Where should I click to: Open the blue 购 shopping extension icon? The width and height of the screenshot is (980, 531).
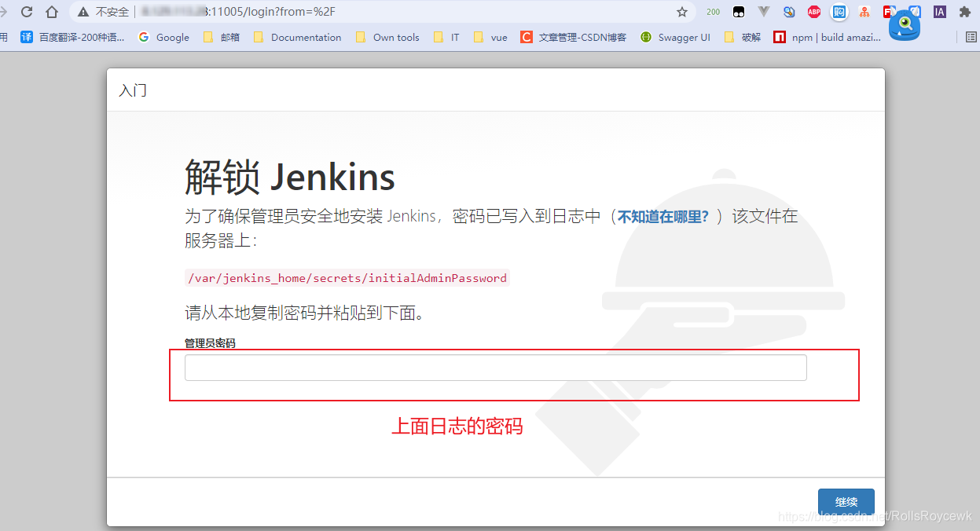coord(839,12)
